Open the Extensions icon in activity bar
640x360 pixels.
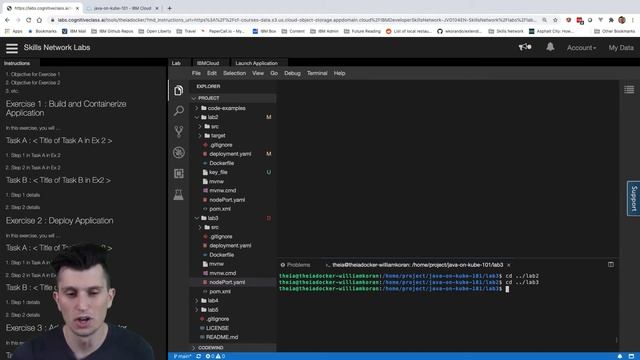tap(178, 173)
